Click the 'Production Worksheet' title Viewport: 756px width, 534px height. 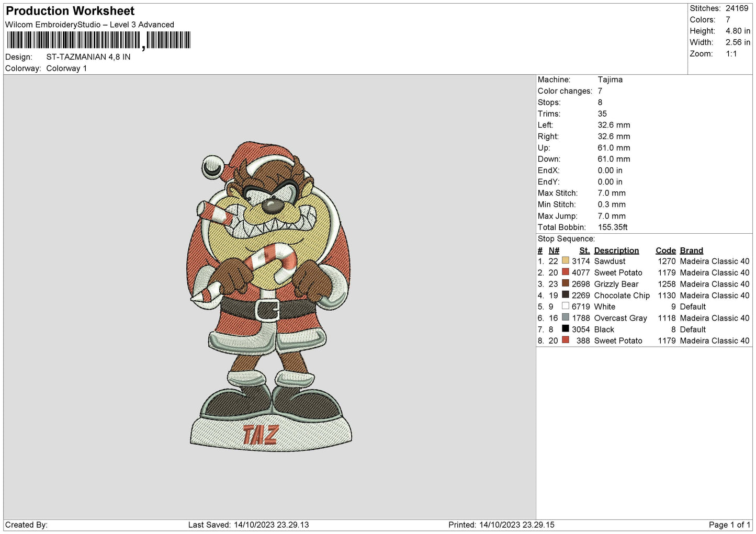click(70, 11)
